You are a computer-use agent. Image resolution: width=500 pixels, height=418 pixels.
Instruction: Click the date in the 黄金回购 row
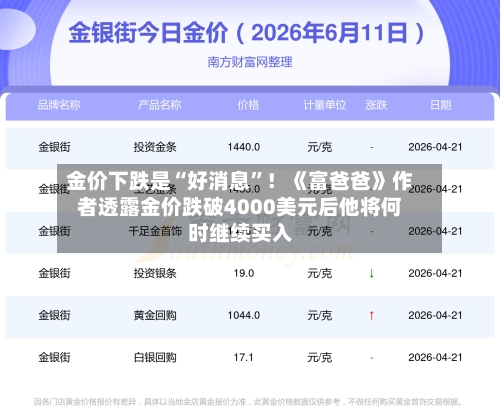(x=435, y=315)
